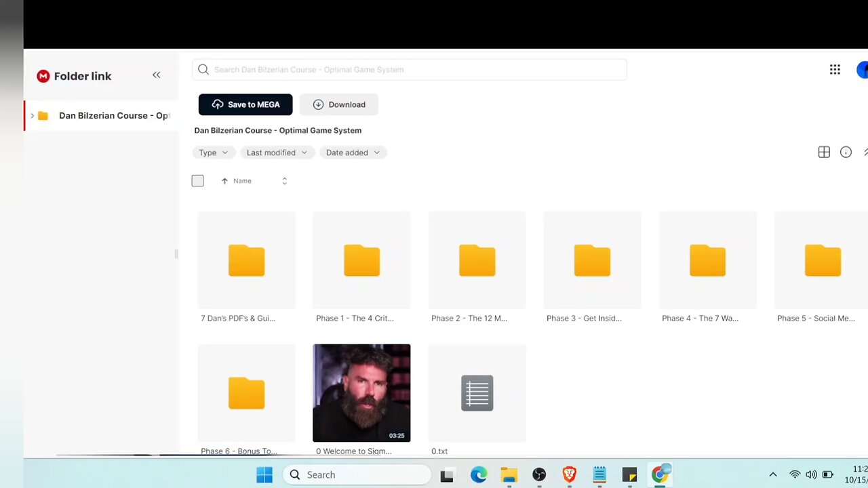The width and height of the screenshot is (868, 488).
Task: Show hidden system tray icons chevron
Action: click(772, 474)
